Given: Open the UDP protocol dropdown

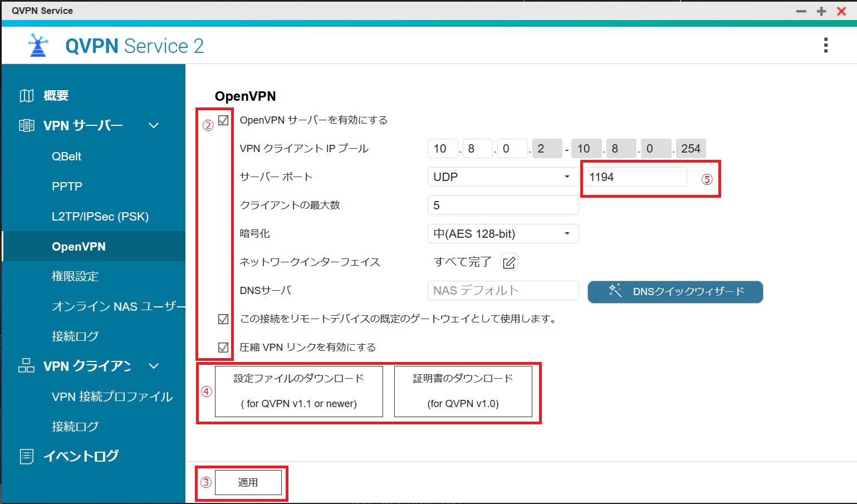Looking at the screenshot, I should pos(503,177).
